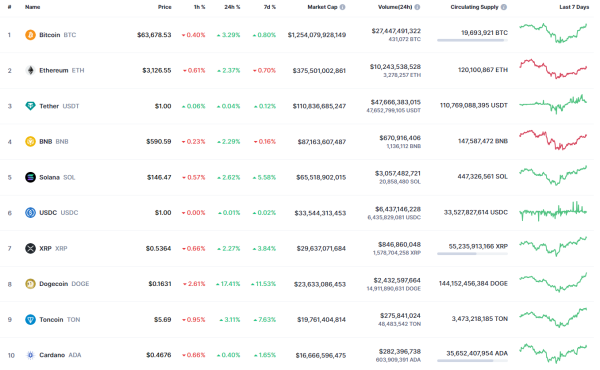Click the Solana logo icon
Viewport: 600px width, 370px height.
click(30, 177)
